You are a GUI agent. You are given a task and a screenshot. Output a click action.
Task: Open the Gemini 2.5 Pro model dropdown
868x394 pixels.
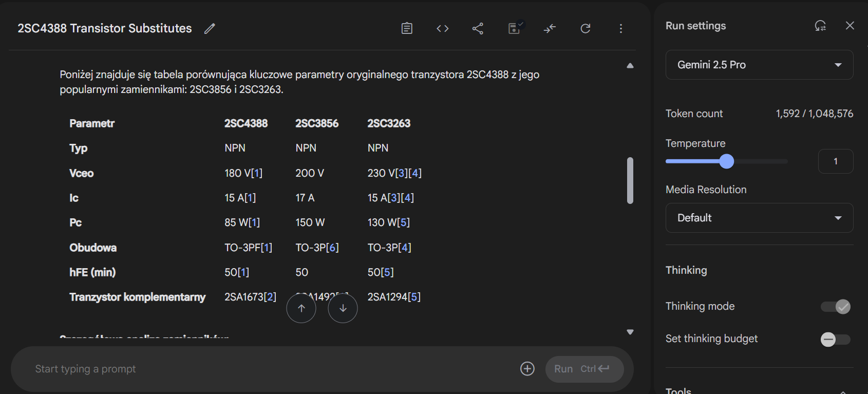coord(759,65)
